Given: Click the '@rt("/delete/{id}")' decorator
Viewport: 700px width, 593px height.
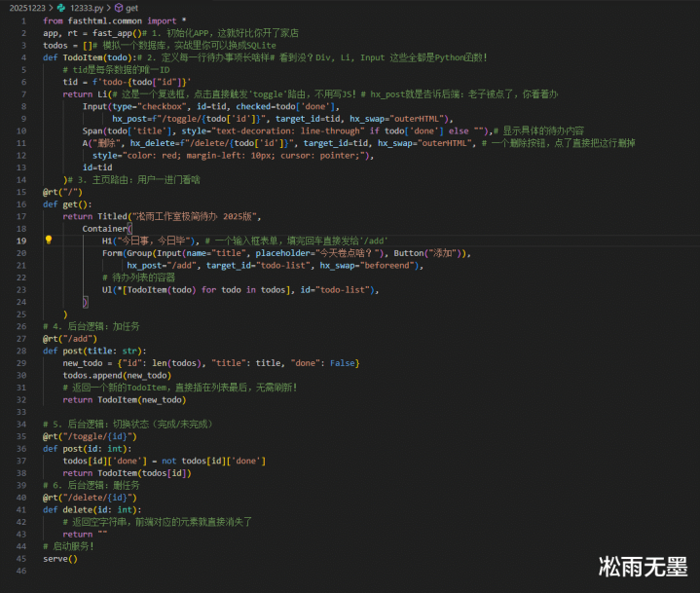Looking at the screenshot, I should point(90,498).
